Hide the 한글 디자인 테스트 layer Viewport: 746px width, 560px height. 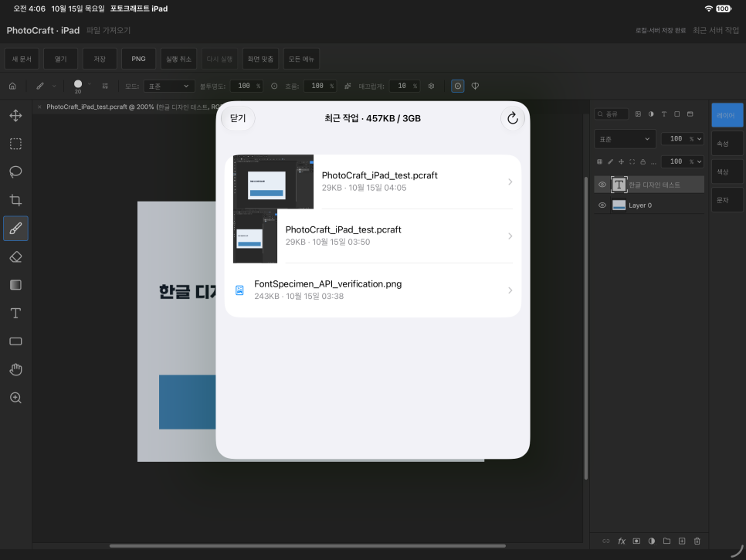(x=602, y=185)
